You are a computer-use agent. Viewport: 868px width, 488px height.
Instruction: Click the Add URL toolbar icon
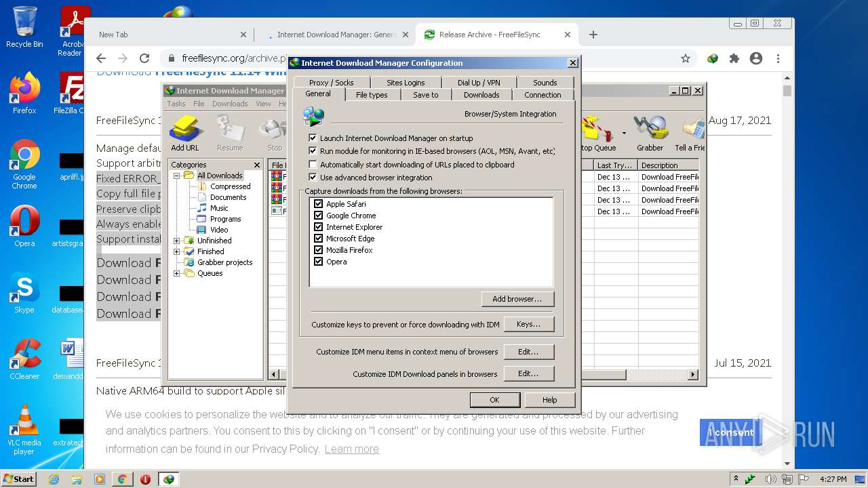coord(184,134)
